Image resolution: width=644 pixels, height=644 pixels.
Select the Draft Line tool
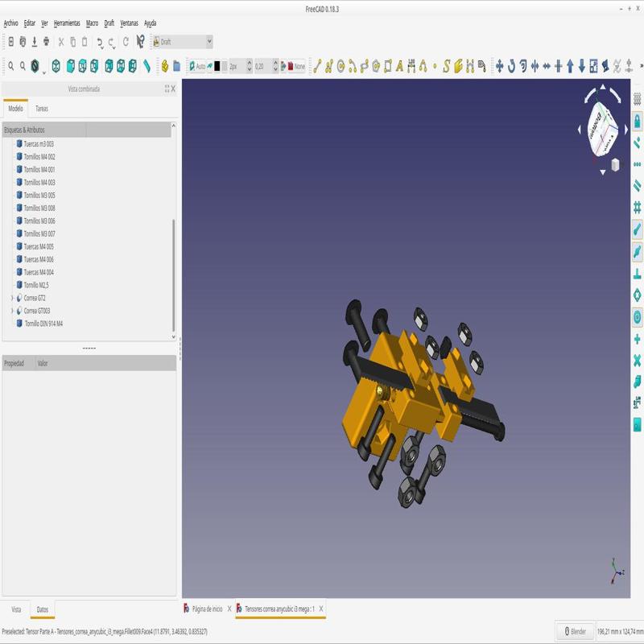point(316,66)
